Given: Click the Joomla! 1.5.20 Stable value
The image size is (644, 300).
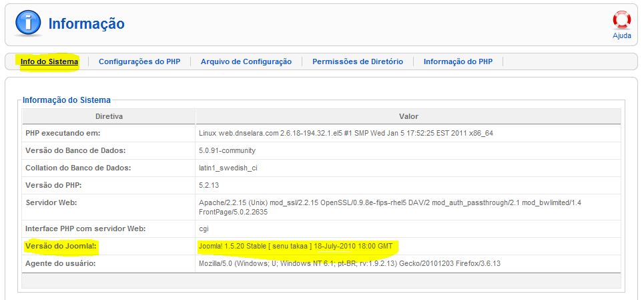Looking at the screenshot, I should coord(296,246).
